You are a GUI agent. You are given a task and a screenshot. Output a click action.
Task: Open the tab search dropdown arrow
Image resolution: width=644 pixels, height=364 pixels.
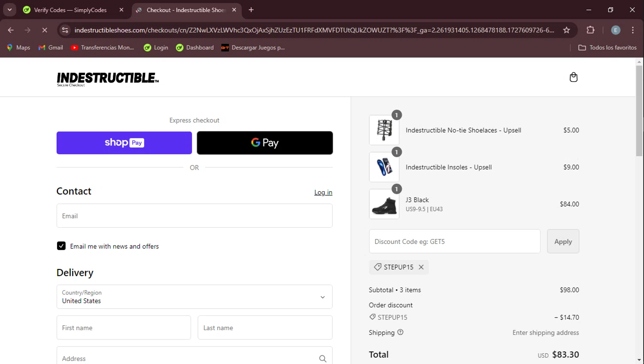click(9, 9)
